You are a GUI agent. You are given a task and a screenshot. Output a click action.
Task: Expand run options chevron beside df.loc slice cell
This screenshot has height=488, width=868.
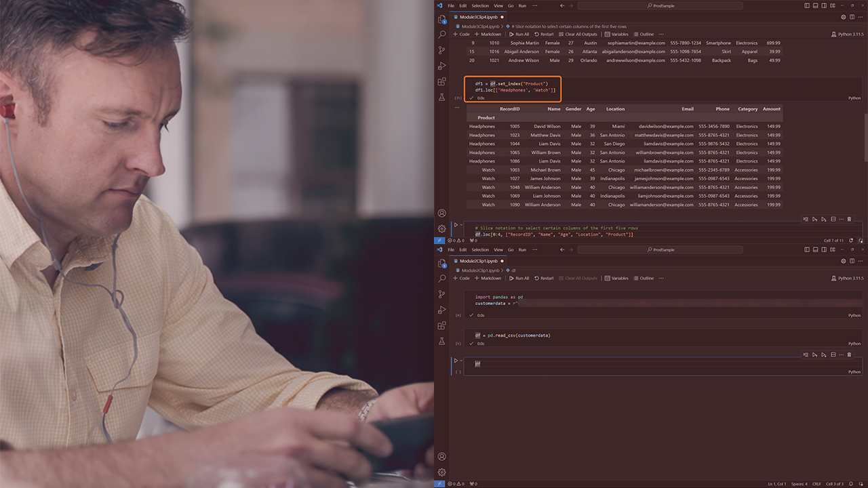462,224
